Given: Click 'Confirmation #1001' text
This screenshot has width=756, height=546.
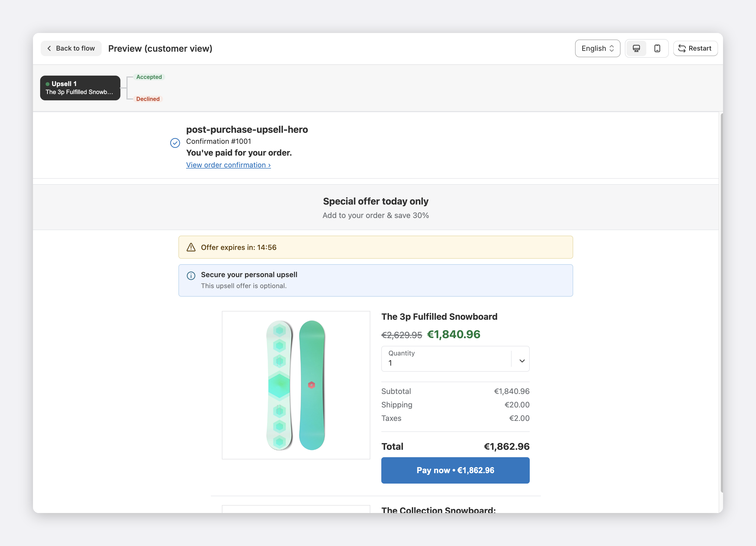Looking at the screenshot, I should [x=219, y=141].
